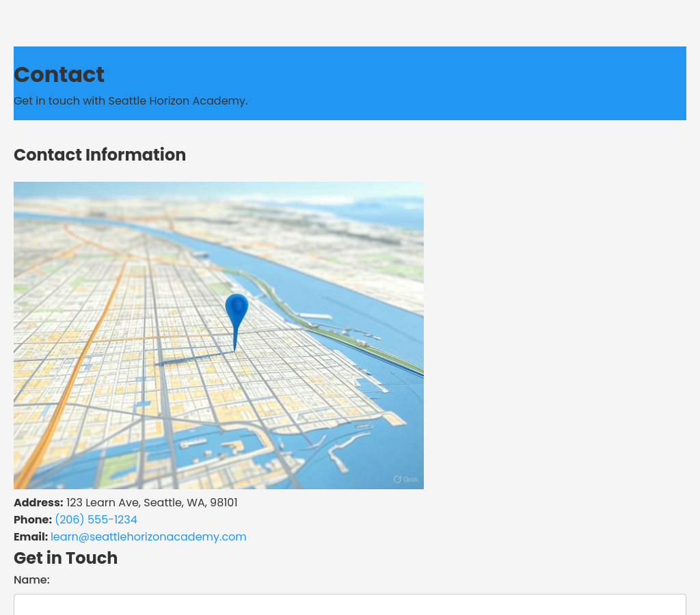Click the "Name:" form label
The width and height of the screenshot is (700, 615).
click(31, 580)
